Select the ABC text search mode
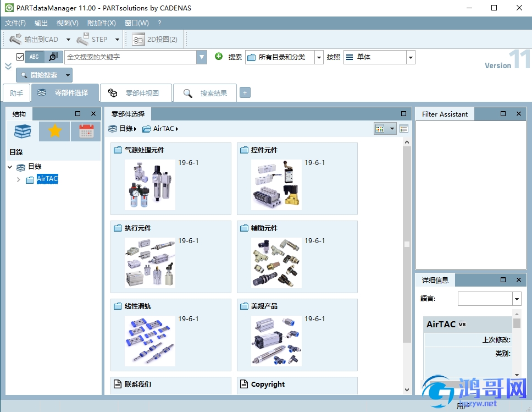 point(34,57)
